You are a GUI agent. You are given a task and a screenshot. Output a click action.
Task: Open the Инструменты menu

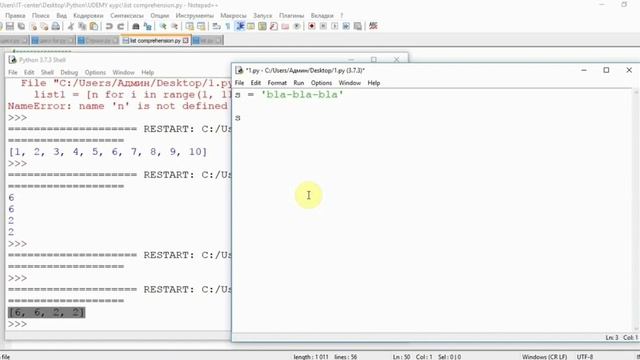point(195,16)
